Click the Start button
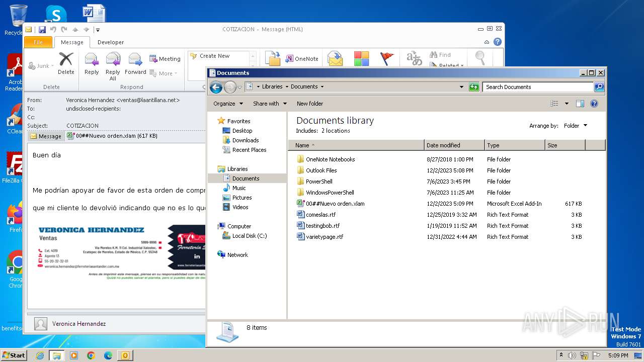 pyautogui.click(x=14, y=355)
